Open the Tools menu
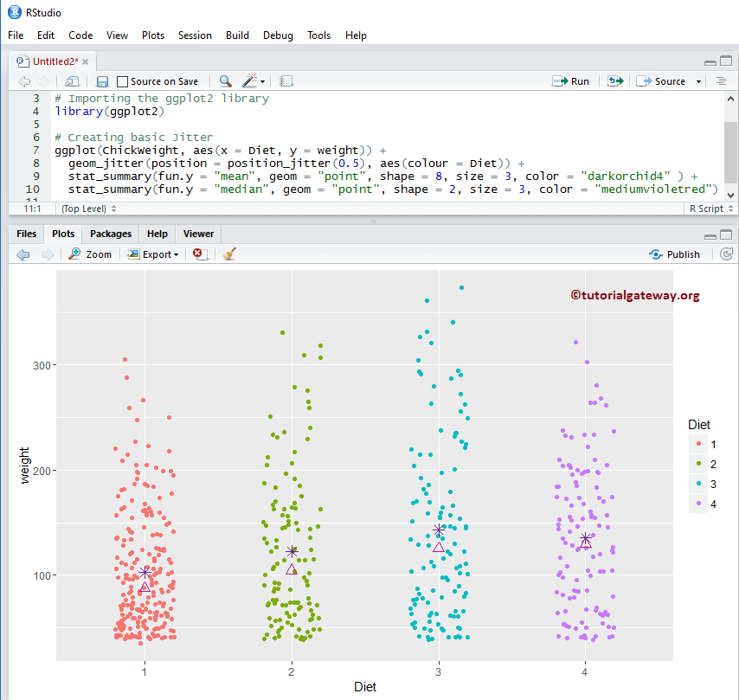This screenshot has width=739, height=700. [x=318, y=35]
